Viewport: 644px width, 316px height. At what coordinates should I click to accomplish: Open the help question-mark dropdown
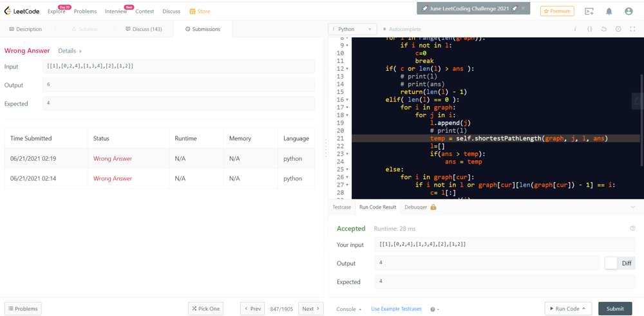click(435, 309)
